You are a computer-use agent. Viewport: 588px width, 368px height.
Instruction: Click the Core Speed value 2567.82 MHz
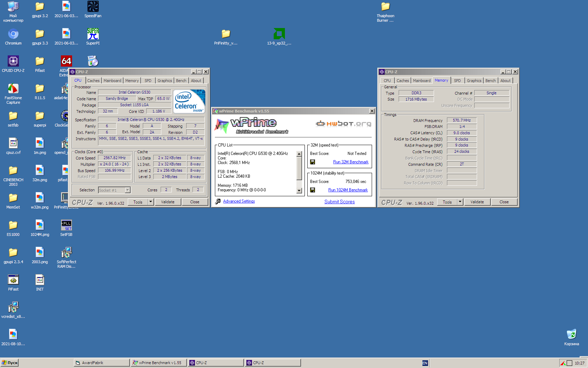(x=114, y=158)
